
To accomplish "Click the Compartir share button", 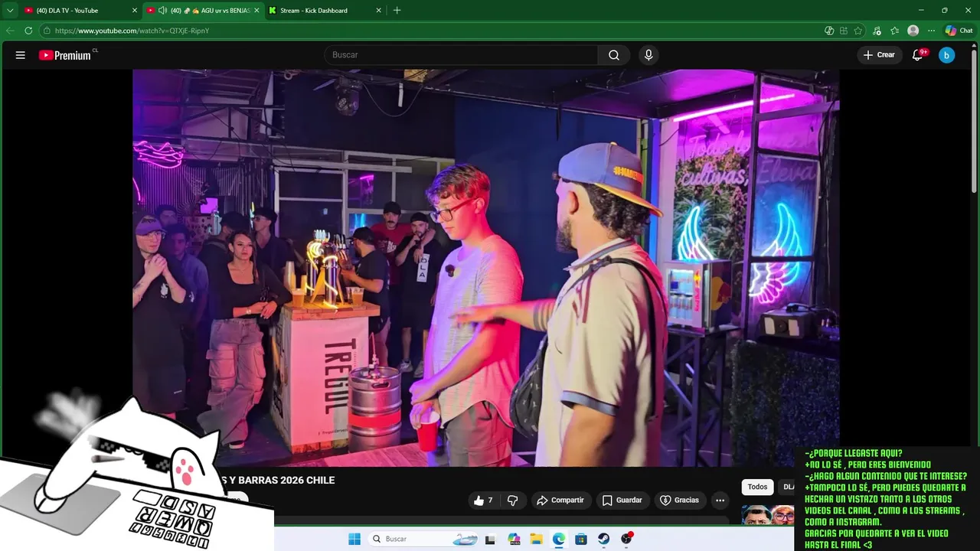I will click(x=560, y=500).
